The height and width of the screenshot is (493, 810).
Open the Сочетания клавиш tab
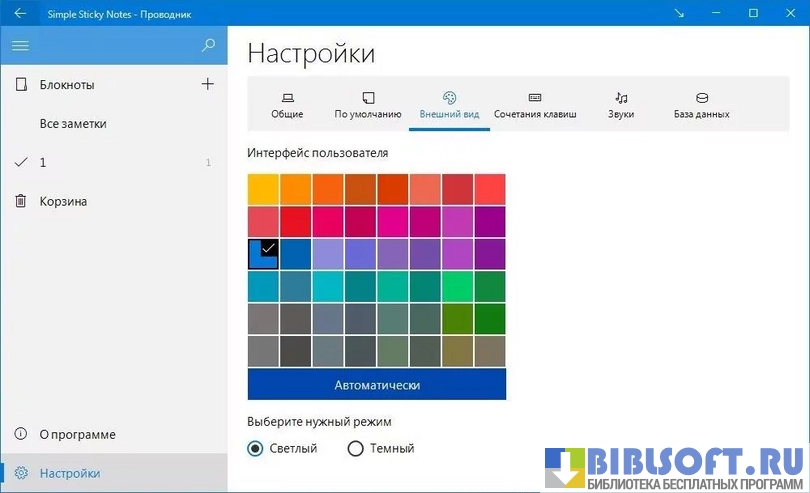[x=535, y=105]
